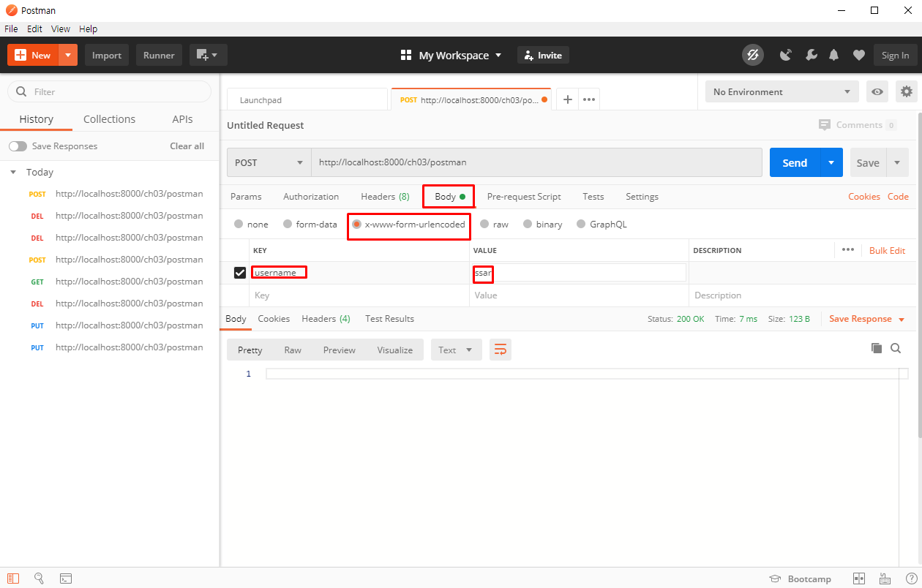Viewport: 922px width, 588px height.
Task: Open the Bootcamp graduation cap
Action: [x=775, y=578]
